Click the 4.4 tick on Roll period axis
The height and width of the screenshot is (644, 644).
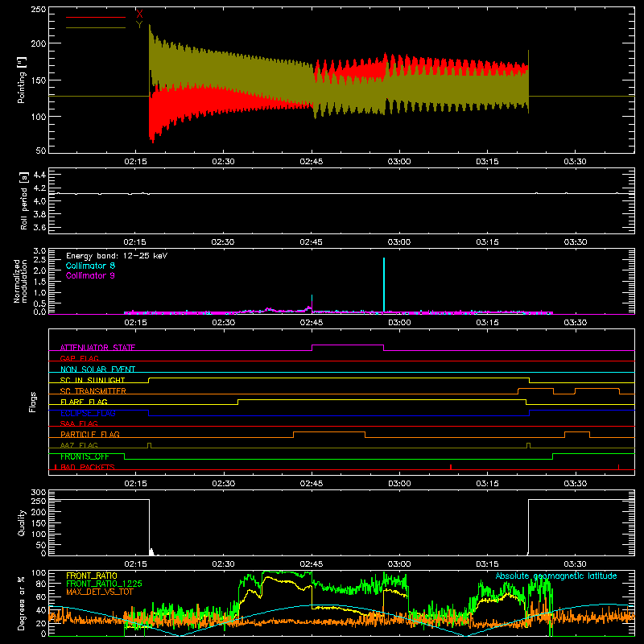tap(39, 175)
